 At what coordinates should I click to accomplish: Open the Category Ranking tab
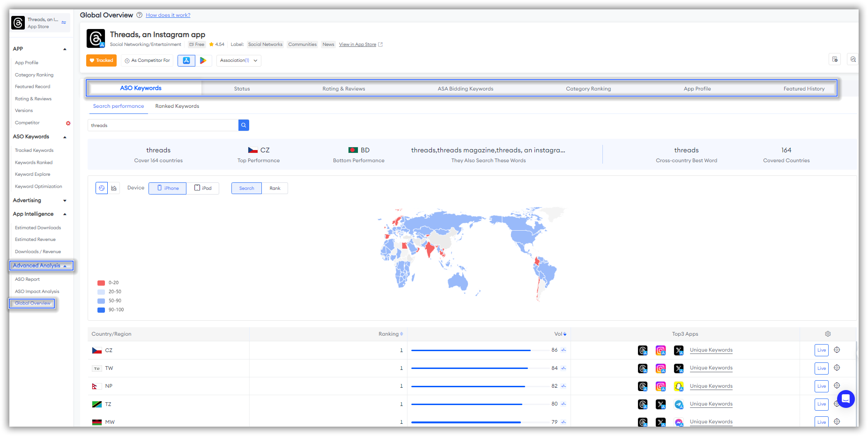[588, 89]
